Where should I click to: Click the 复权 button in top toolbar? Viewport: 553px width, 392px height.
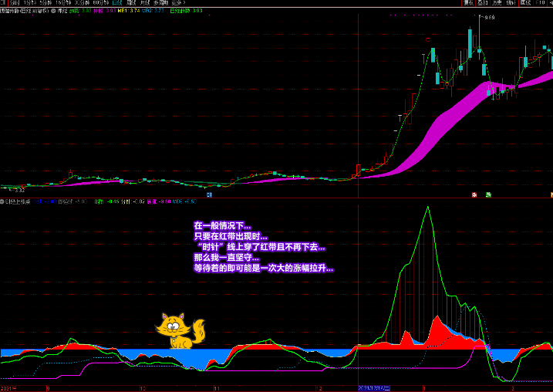click(x=468, y=3)
